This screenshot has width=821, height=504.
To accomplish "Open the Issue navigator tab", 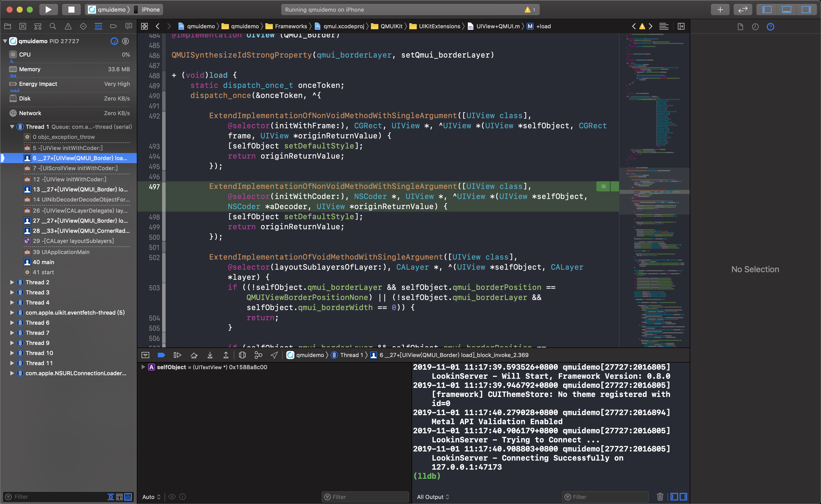I will (68, 26).
